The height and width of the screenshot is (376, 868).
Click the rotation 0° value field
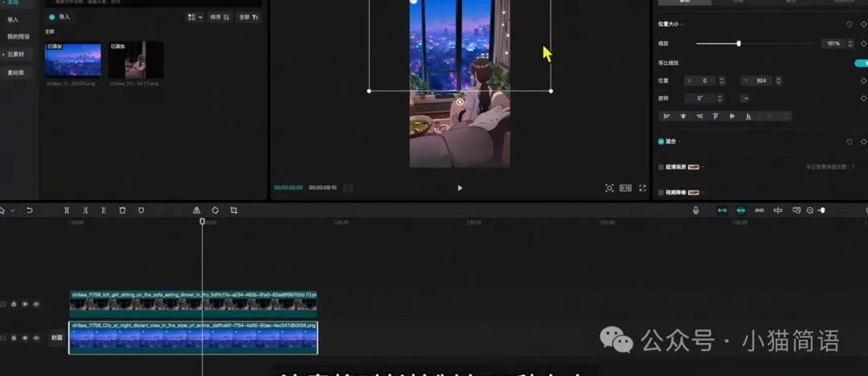click(700, 99)
